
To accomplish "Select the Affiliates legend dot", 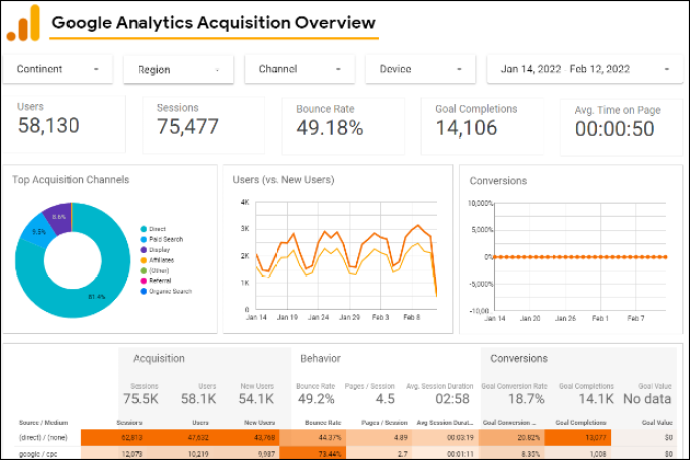I will pos(143,260).
